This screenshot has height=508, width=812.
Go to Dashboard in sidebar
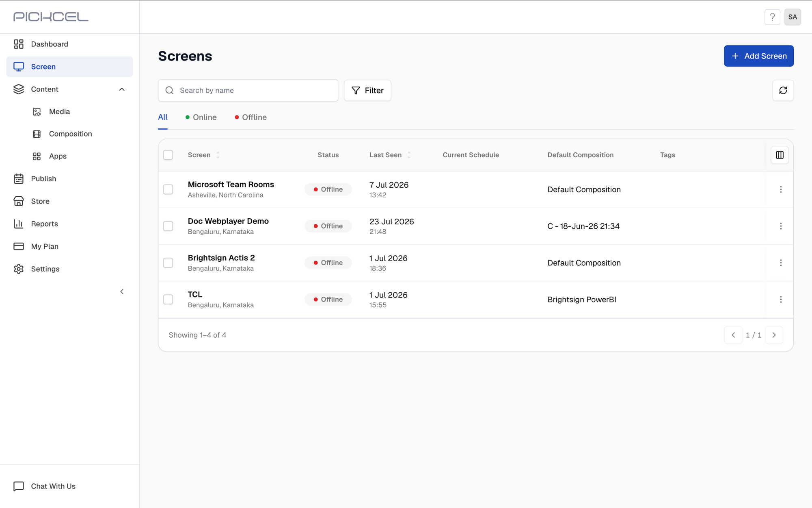pyautogui.click(x=69, y=44)
